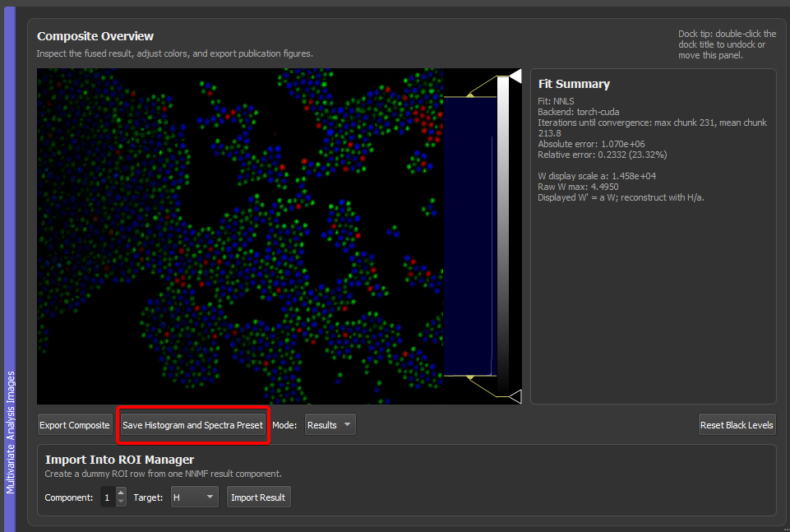Open the Mode dropdown set to Results
The image size is (790, 532).
330,424
